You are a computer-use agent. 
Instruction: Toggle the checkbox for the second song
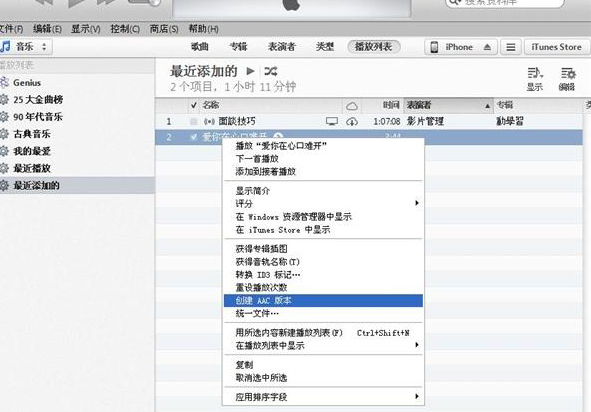[193, 136]
